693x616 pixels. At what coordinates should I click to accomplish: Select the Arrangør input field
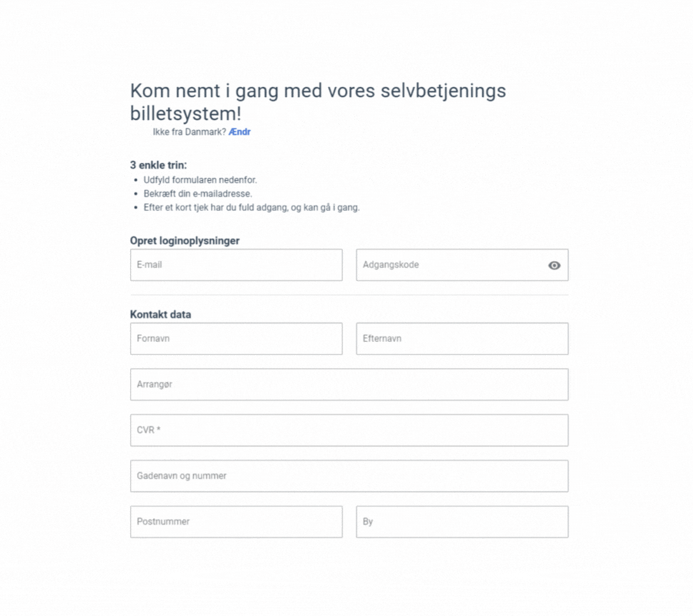[349, 384]
